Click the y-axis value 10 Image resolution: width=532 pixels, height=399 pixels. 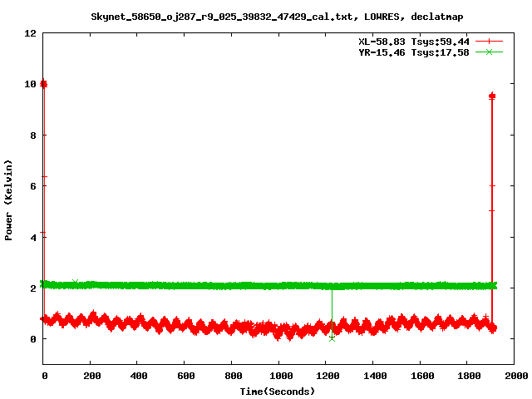coord(30,84)
